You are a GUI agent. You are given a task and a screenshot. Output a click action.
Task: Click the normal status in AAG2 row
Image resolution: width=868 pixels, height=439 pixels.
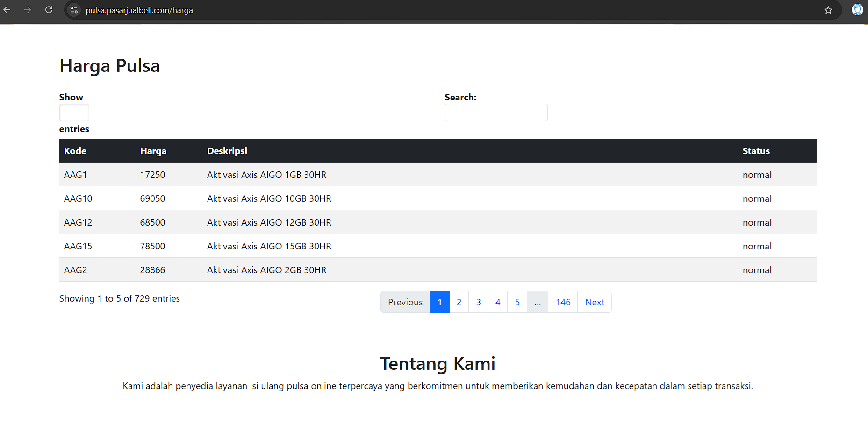(x=757, y=270)
